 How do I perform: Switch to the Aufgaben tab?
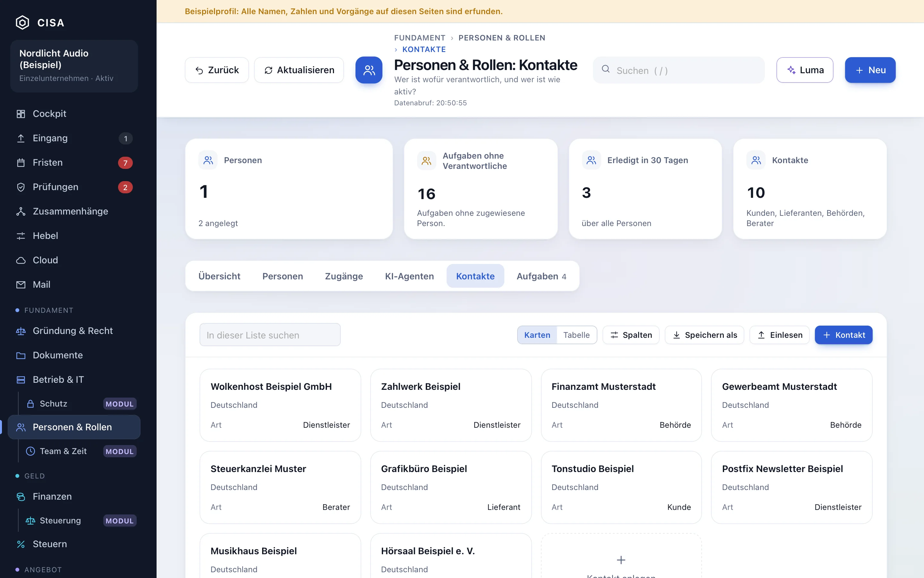(x=542, y=276)
